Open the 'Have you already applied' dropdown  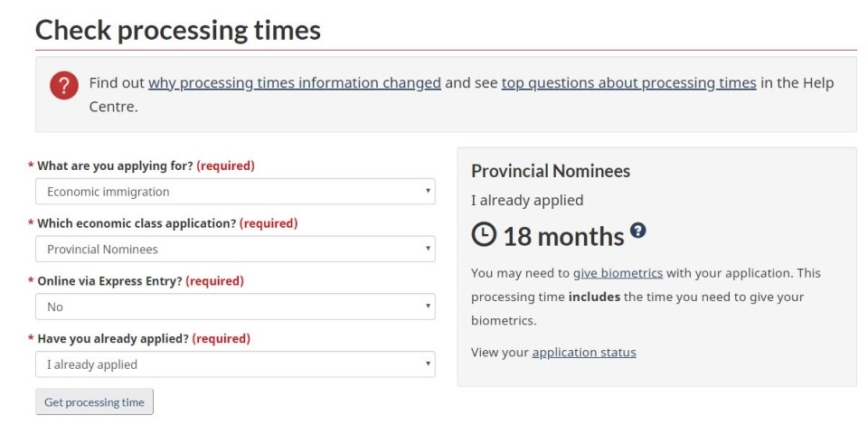235,364
